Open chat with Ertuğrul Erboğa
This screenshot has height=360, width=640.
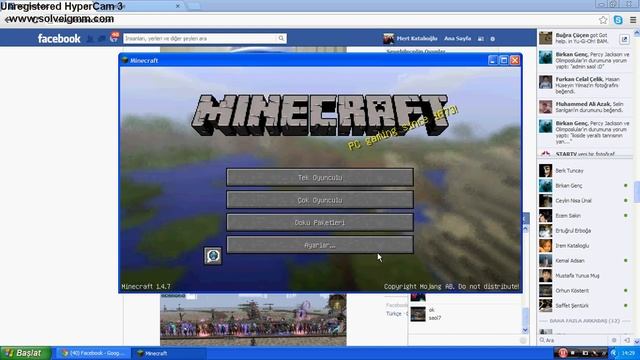tap(585, 231)
